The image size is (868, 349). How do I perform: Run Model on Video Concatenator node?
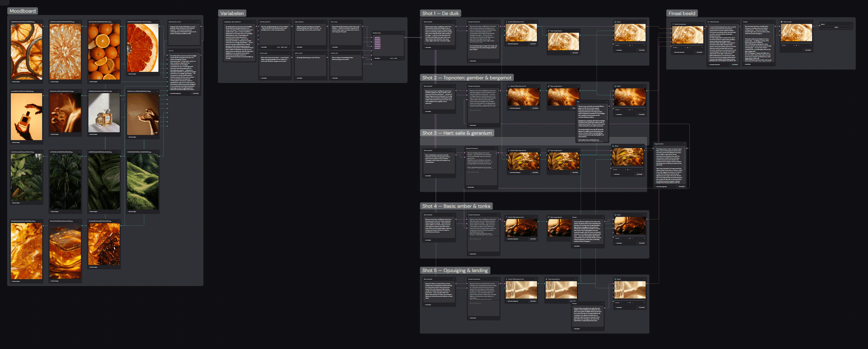(x=699, y=52)
